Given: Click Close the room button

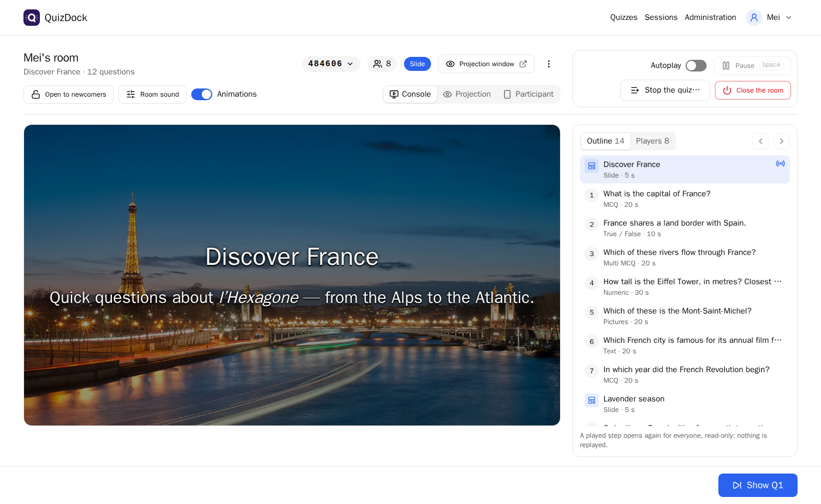Looking at the screenshot, I should pos(753,90).
